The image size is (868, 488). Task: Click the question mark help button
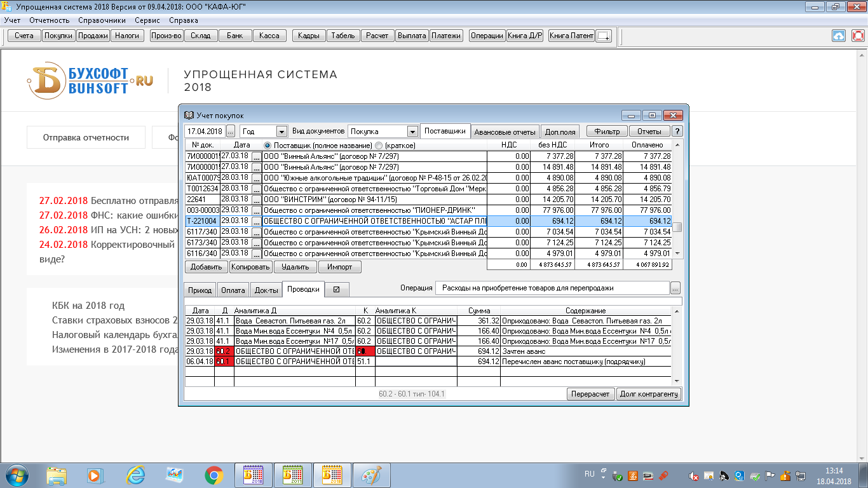point(677,132)
